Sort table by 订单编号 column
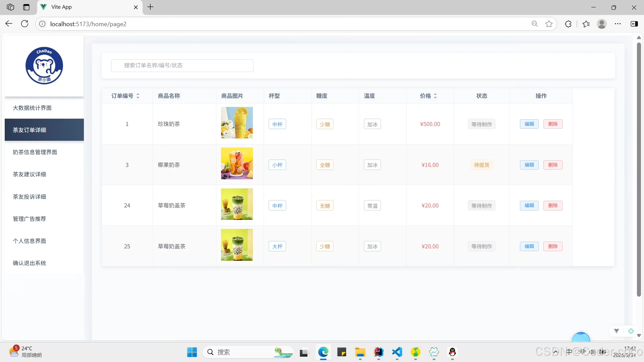This screenshot has width=644, height=362. [x=138, y=96]
